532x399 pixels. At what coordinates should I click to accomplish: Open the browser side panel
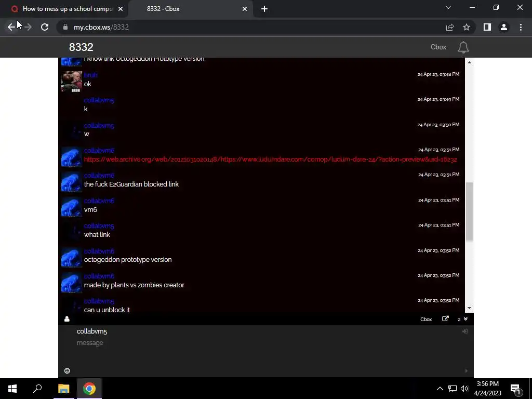[x=487, y=27]
